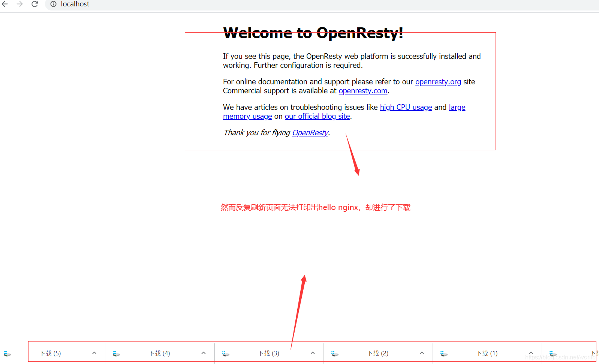599x364 pixels.
Task: Open the italic OpenResty link
Action: [x=310, y=133]
